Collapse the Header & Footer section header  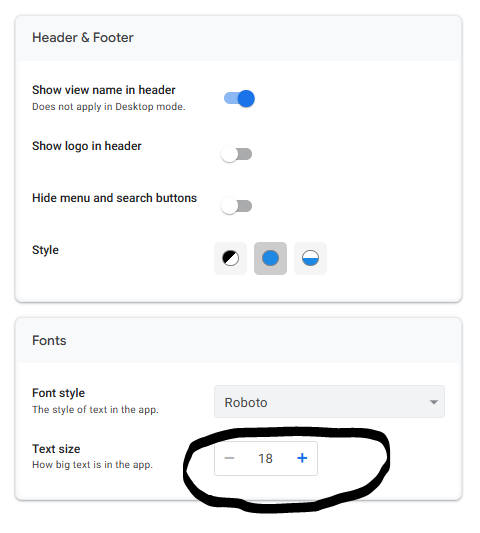coord(239,38)
